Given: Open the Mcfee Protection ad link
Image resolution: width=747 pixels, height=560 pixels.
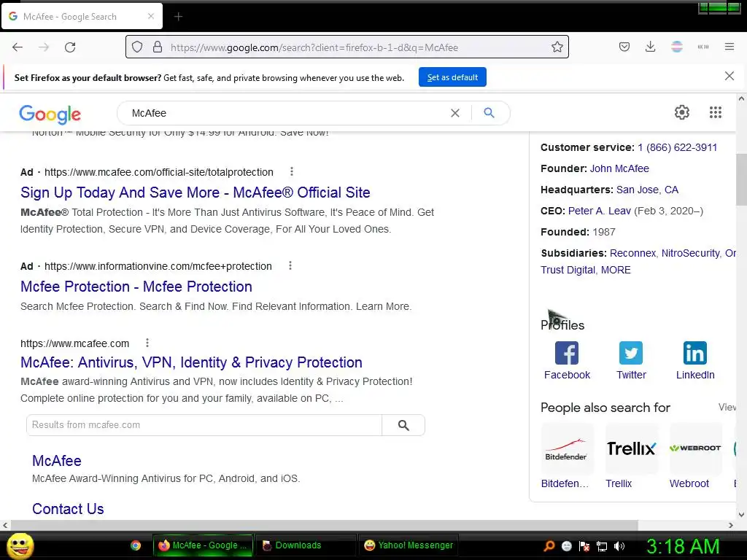Looking at the screenshot, I should 136,287.
